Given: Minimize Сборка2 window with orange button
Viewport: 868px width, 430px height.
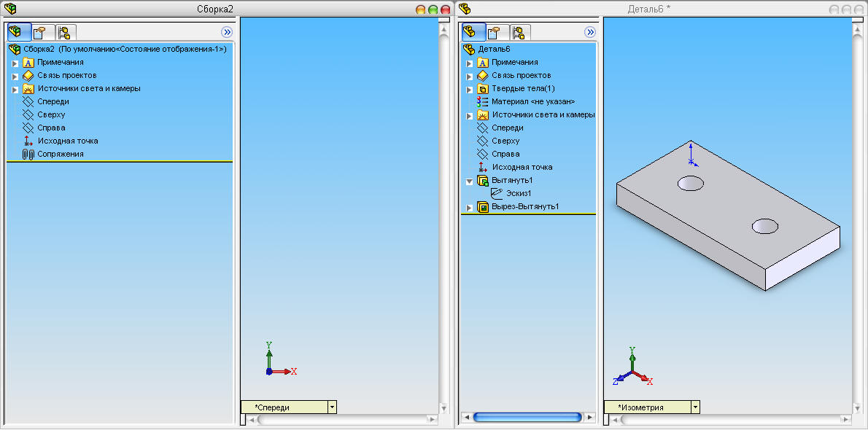Looking at the screenshot, I should [x=421, y=9].
